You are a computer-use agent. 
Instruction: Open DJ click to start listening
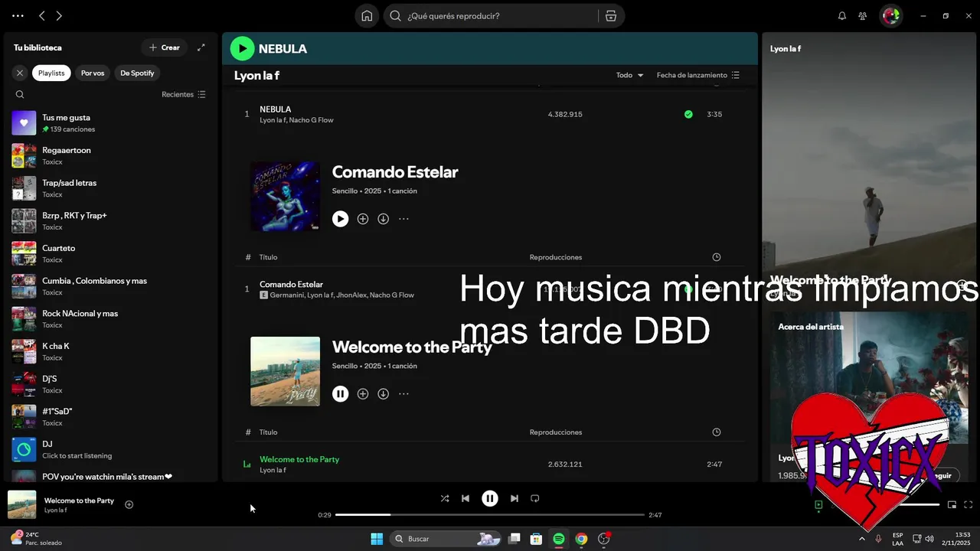(x=111, y=450)
